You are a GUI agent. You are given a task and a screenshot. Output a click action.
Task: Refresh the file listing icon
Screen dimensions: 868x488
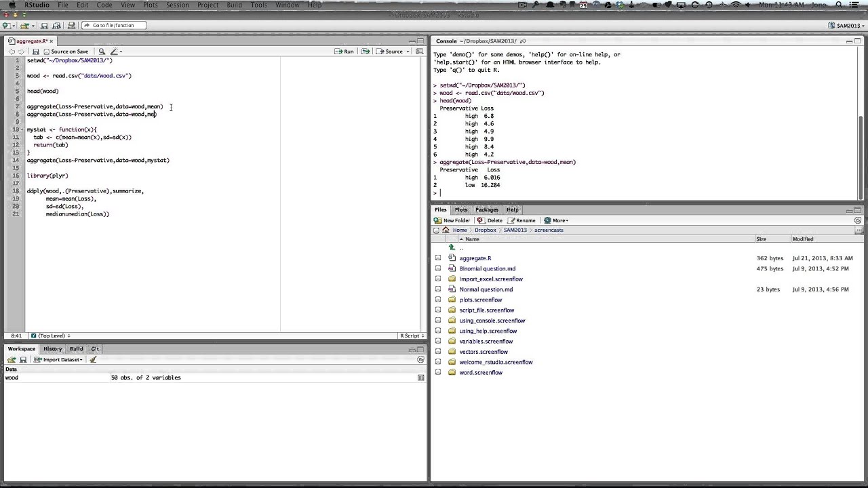[x=858, y=220]
